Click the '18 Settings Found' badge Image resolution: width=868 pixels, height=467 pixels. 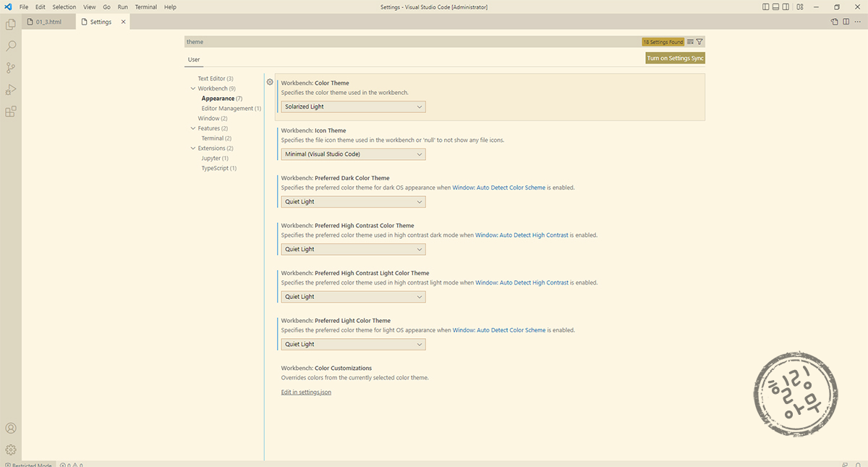tap(663, 42)
